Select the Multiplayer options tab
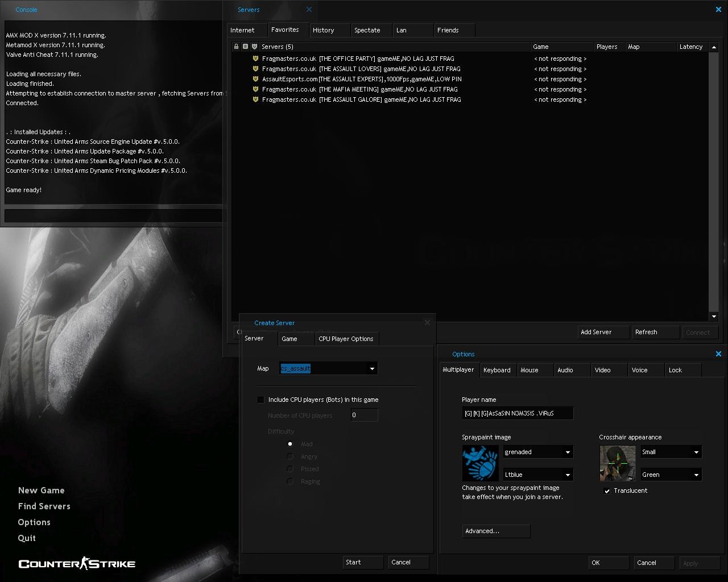 460,369
